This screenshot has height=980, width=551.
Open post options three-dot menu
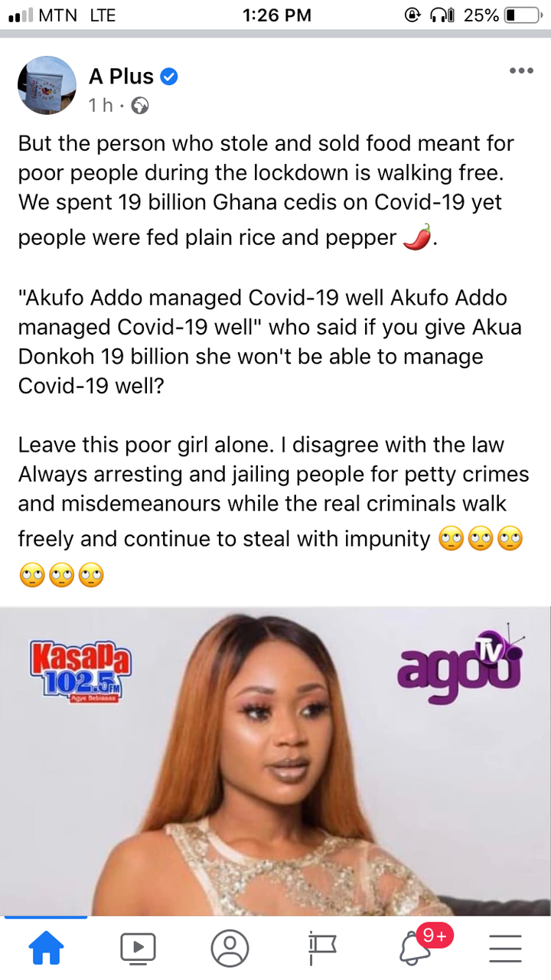[521, 71]
